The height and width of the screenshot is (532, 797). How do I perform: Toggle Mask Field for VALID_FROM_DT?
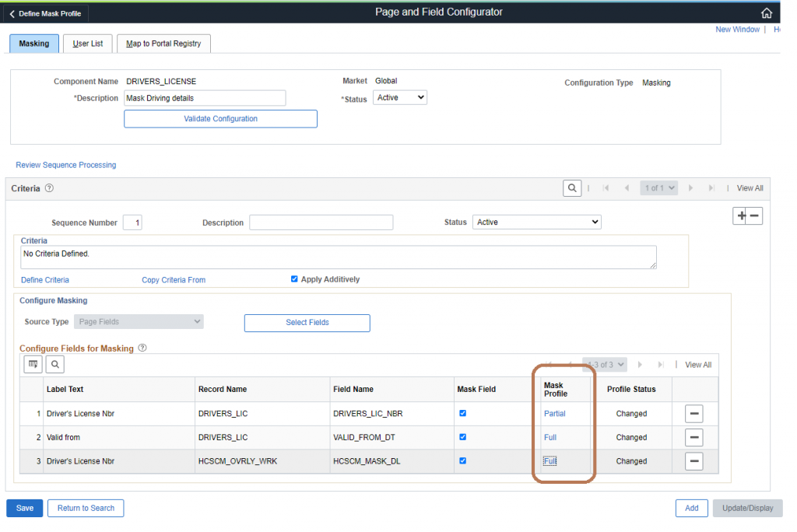tap(462, 437)
